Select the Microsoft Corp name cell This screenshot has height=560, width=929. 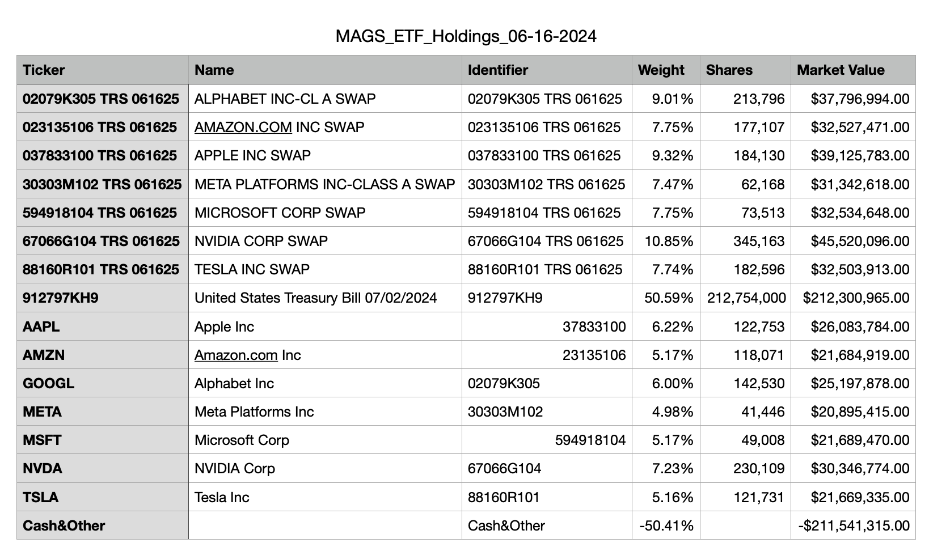click(x=325, y=440)
